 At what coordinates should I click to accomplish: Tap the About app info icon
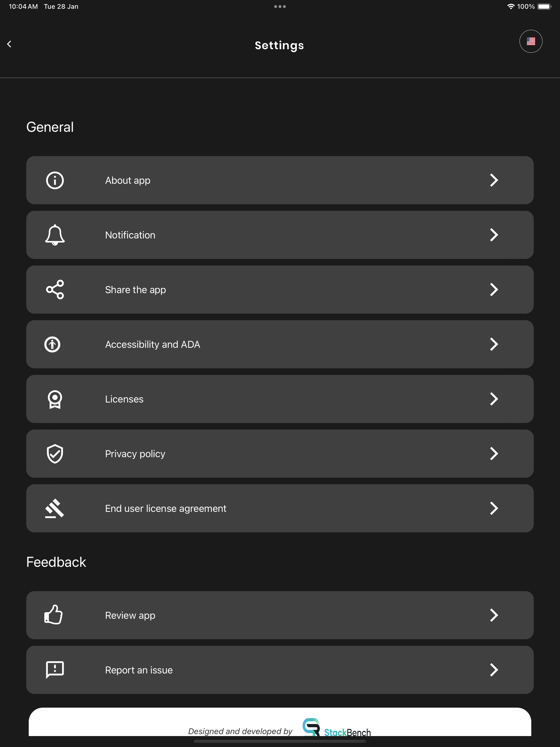[55, 180]
